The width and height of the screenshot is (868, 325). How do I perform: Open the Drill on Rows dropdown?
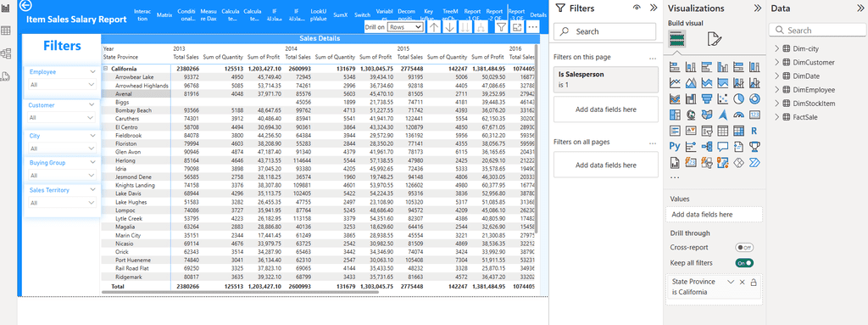tap(404, 26)
